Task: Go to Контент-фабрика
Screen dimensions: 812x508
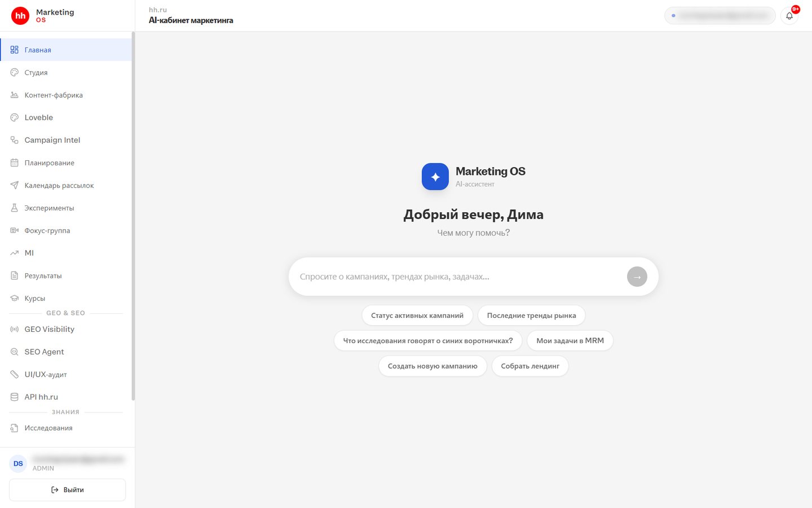Action: (x=66, y=95)
